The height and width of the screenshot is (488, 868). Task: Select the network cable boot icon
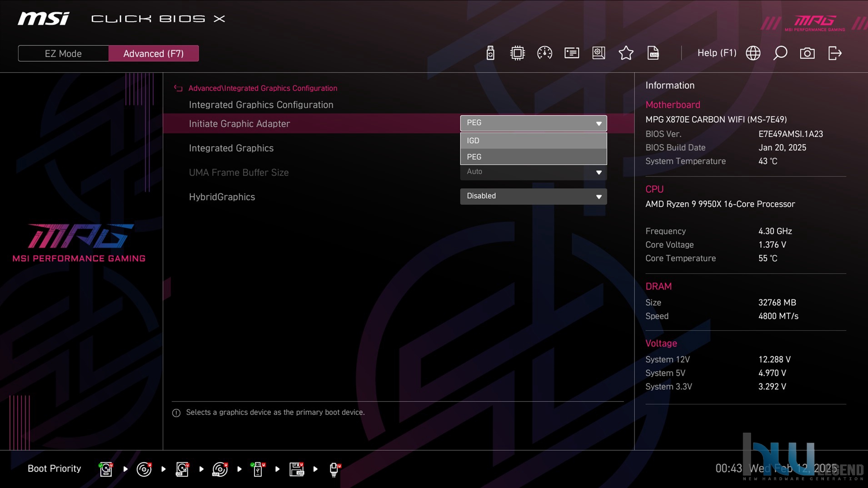[334, 469]
